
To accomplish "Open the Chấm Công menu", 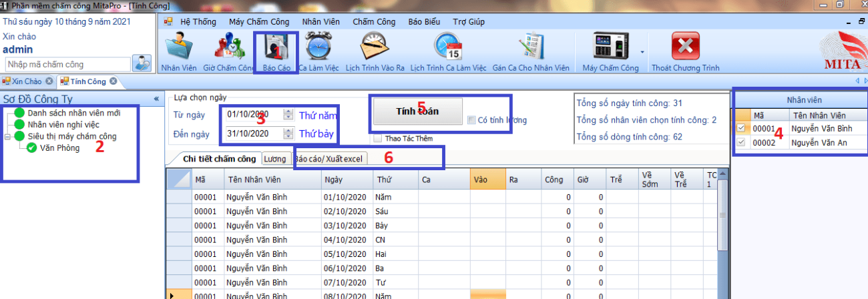I will point(374,21).
